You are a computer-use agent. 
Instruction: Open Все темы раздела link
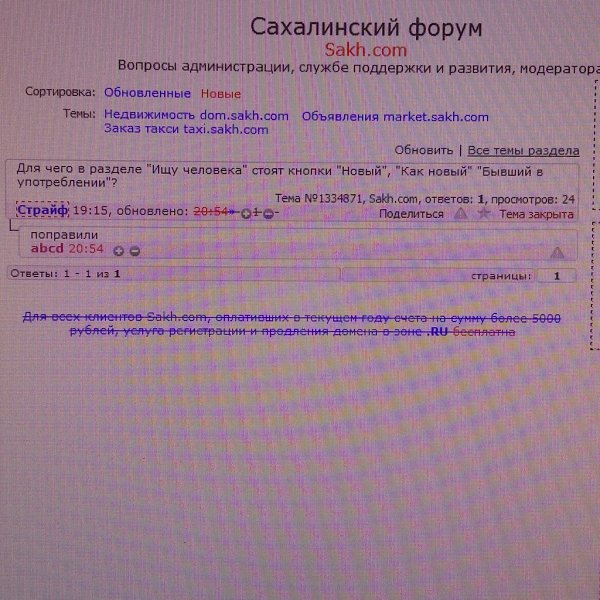(523, 151)
